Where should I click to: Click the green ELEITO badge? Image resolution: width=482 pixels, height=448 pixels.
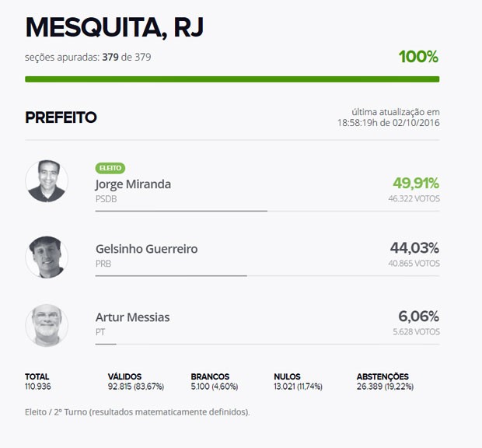coord(110,168)
